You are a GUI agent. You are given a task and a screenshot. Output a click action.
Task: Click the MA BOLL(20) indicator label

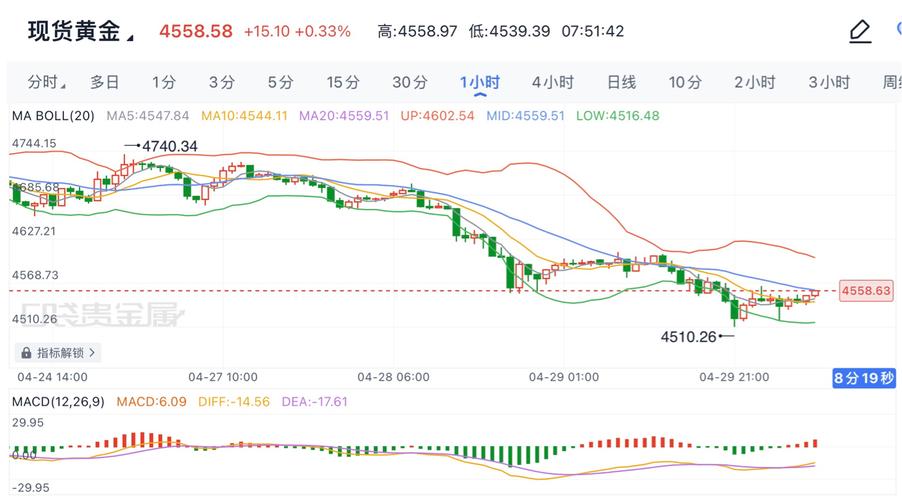click(x=53, y=116)
